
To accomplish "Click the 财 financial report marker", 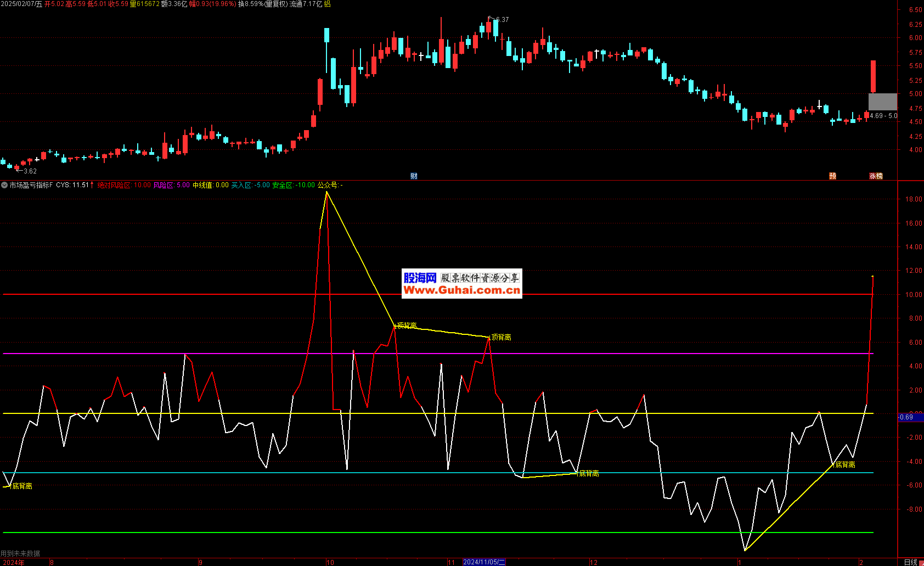I will point(414,176).
